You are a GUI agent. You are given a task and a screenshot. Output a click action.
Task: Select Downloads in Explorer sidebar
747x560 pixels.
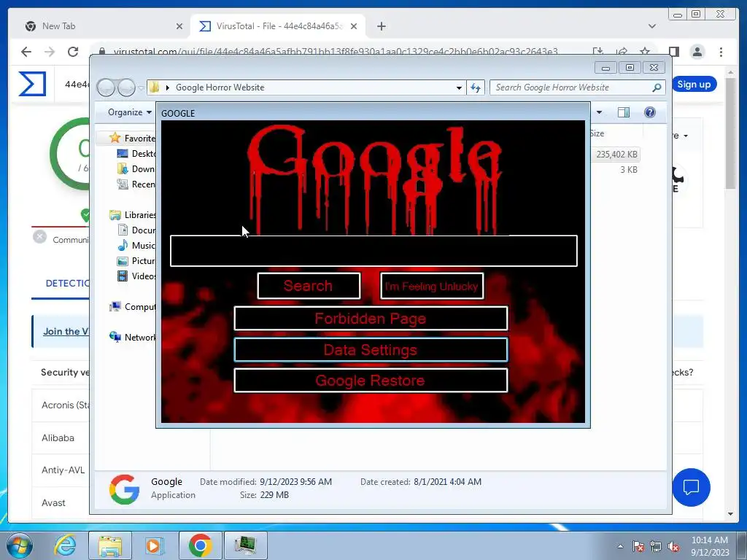(136, 169)
